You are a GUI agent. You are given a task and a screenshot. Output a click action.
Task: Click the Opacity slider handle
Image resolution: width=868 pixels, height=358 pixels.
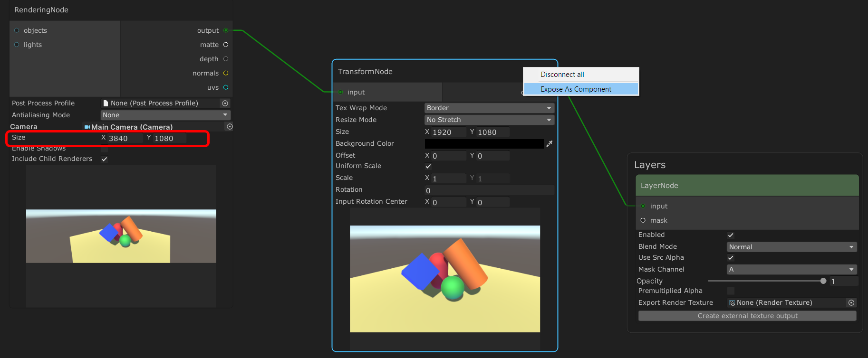tap(823, 281)
